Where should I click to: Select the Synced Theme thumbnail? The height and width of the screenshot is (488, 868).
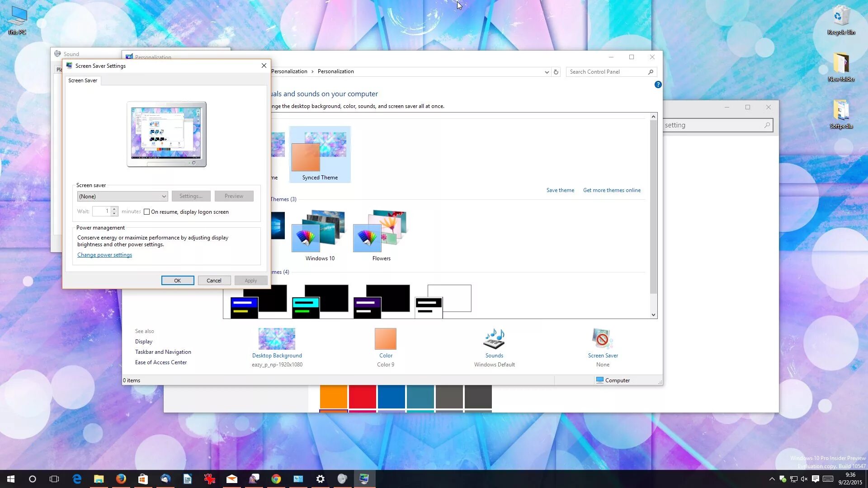[x=320, y=155]
